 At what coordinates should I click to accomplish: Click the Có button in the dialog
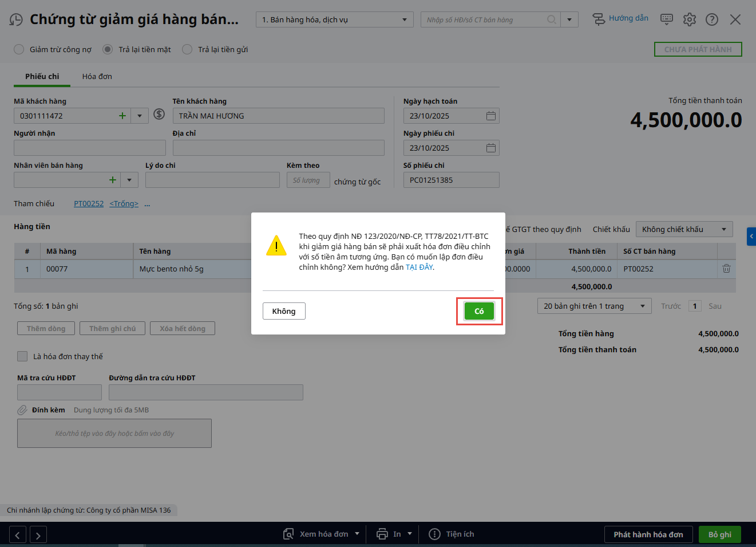479,311
